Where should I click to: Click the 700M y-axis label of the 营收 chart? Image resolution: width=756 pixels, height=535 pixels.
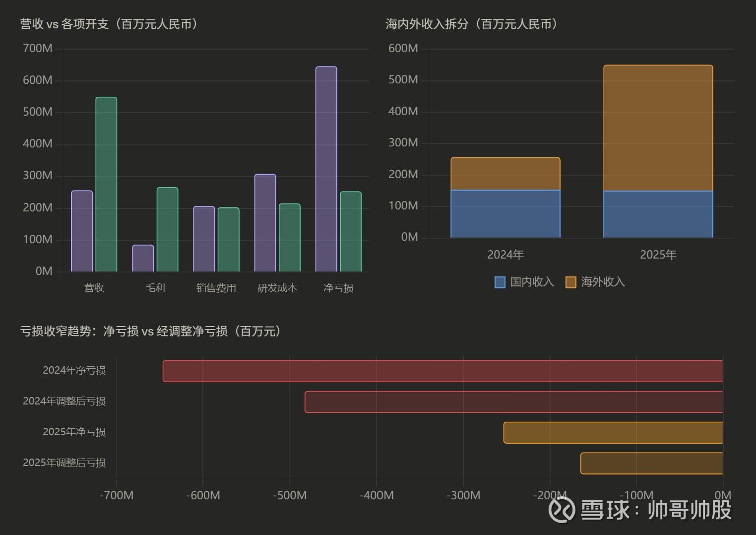pyautogui.click(x=38, y=48)
